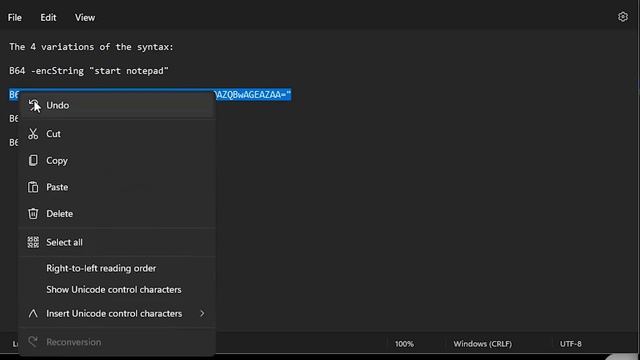
Task: Click the line B64 -encString "start notepad"
Action: pos(89,71)
